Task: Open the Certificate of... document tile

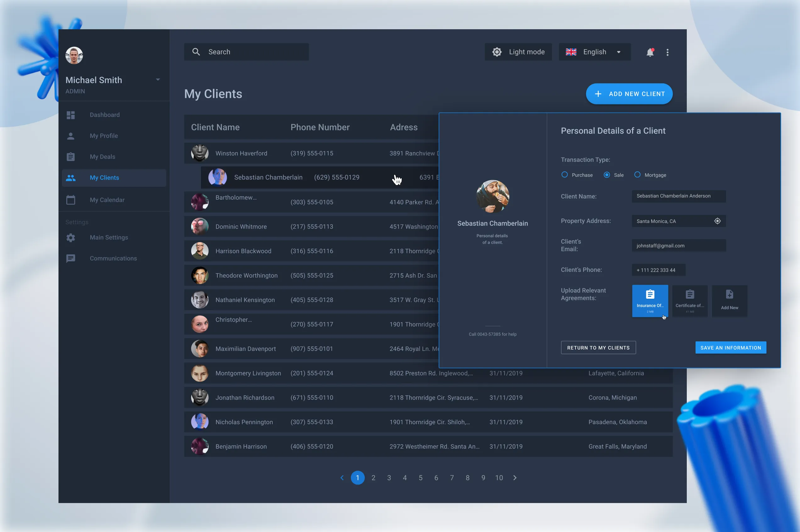Action: click(x=689, y=301)
